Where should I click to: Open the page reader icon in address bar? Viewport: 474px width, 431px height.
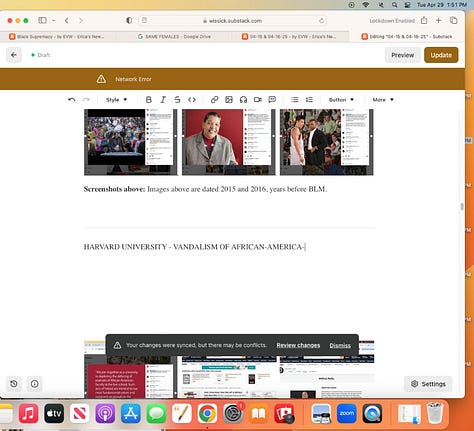click(144, 21)
